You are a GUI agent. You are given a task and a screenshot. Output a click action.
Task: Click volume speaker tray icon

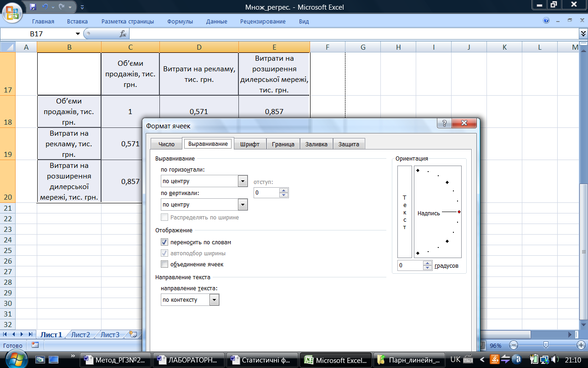coord(555,360)
